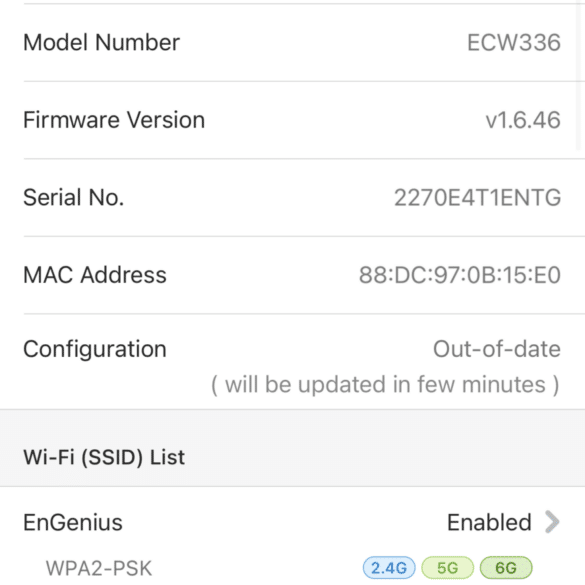Tap the WPA2-PSK security label
This screenshot has width=585, height=585.
coord(99,568)
